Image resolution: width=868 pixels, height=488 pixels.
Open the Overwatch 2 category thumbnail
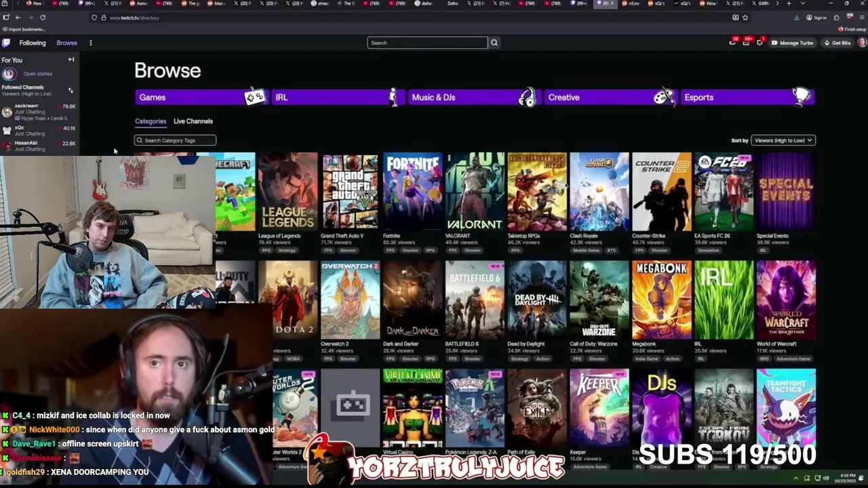pyautogui.click(x=350, y=300)
